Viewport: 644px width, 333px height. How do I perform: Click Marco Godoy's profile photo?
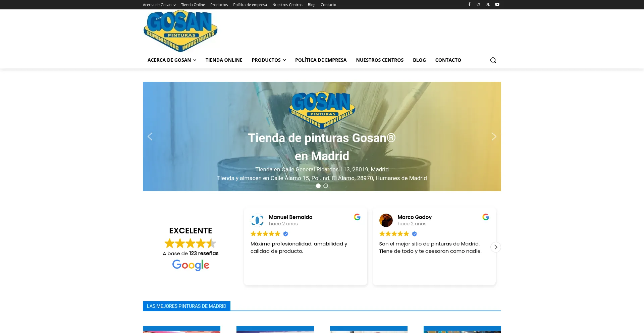point(386,220)
